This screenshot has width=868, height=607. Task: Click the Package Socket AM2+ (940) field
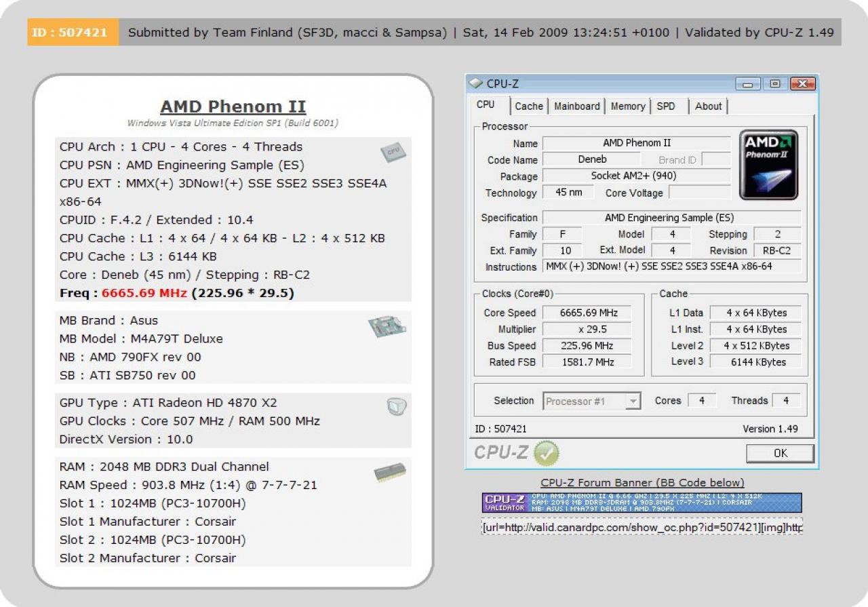click(637, 176)
